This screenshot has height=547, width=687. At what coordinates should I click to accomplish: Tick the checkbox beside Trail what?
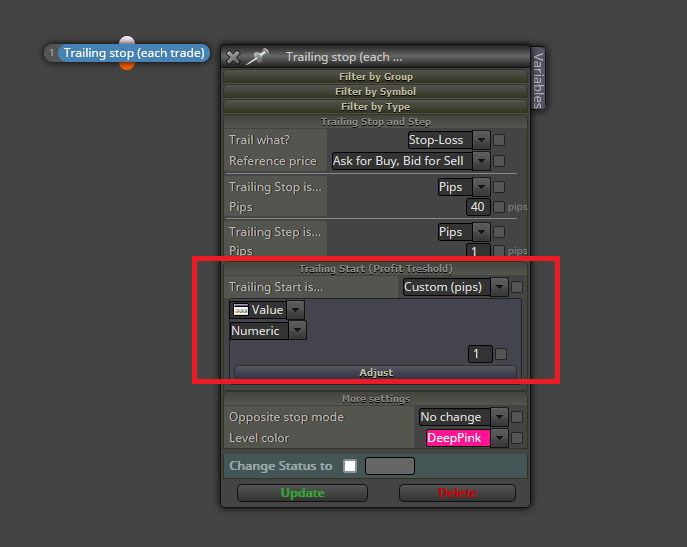pyautogui.click(x=499, y=140)
